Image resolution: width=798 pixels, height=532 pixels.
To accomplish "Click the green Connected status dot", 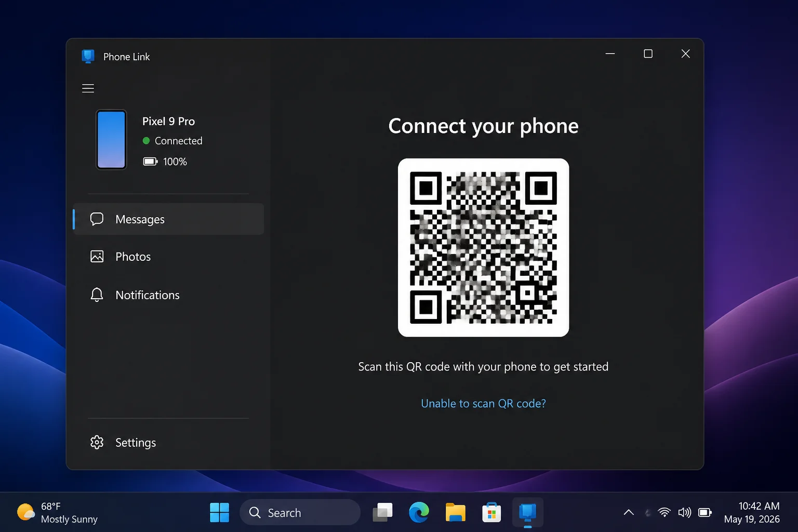I will pos(146,141).
